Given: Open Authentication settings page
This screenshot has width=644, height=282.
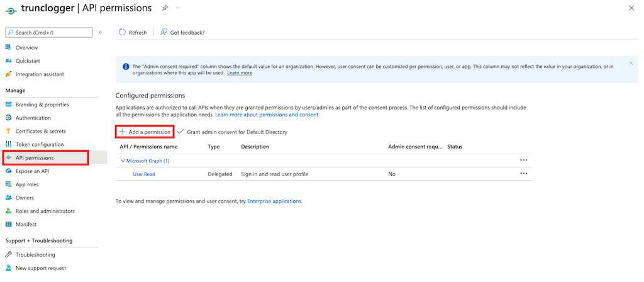Looking at the screenshot, I should click(x=33, y=118).
